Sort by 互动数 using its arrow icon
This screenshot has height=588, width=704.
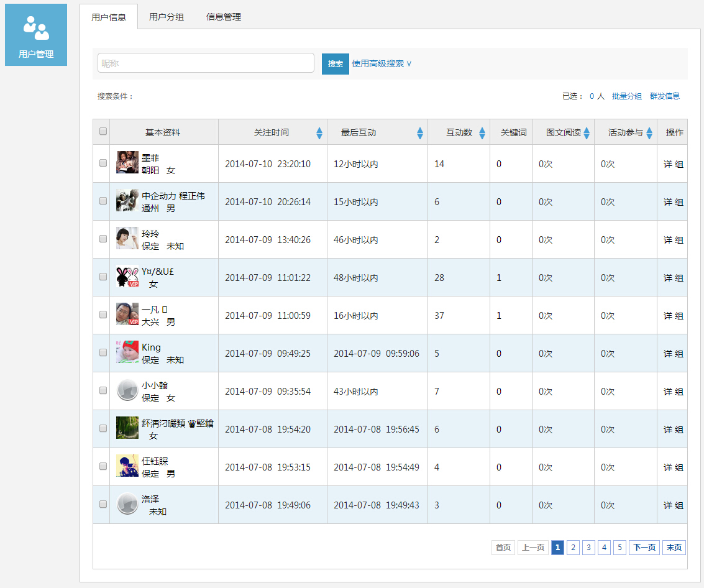click(x=482, y=133)
